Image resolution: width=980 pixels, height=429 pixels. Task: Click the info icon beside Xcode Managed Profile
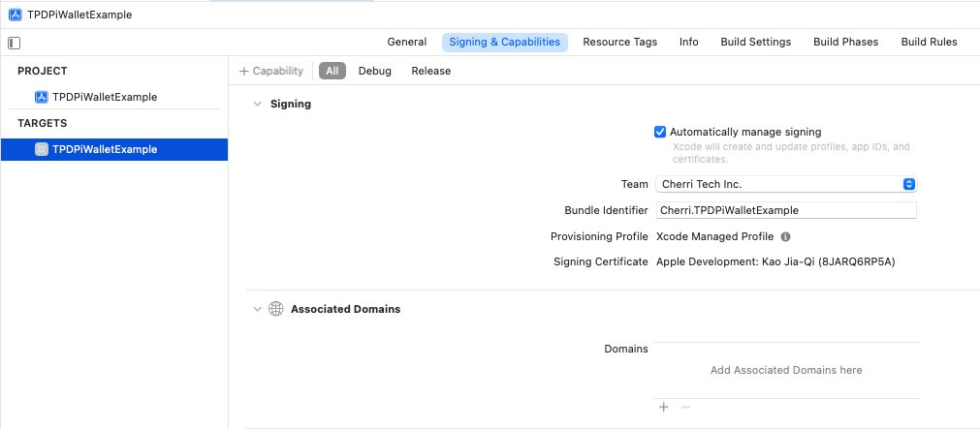[786, 236]
